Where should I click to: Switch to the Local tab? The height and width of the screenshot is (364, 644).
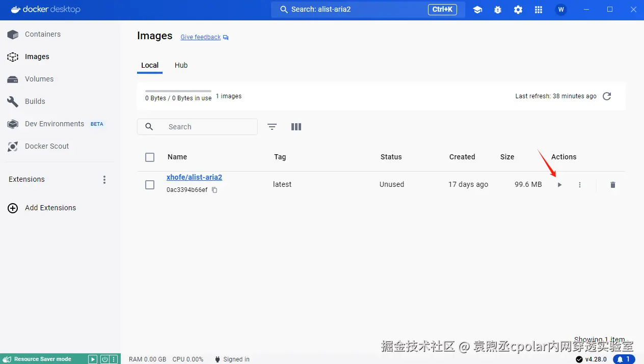(150, 65)
